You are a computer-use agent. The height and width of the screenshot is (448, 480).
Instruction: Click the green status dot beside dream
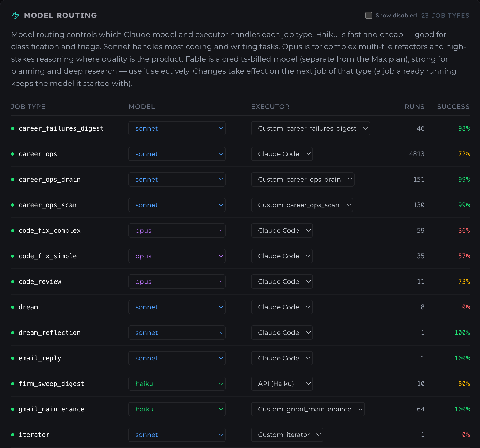click(x=13, y=307)
